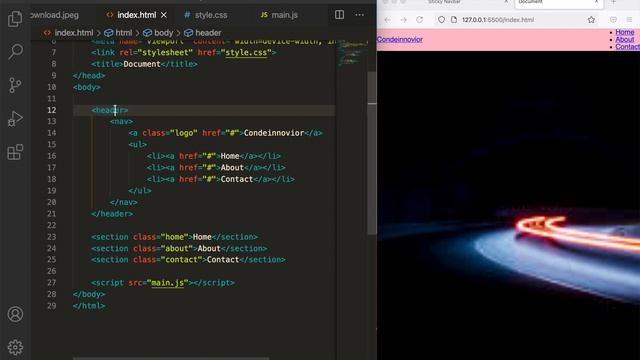Click the closing body tag on line 28
Image resolution: width=640 pixels, height=360 pixels.
[x=89, y=294]
